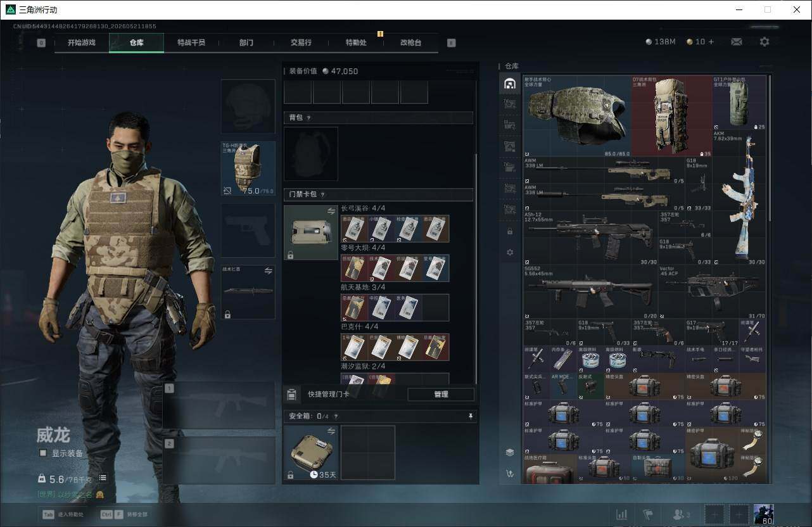This screenshot has width=812, height=527.
Task: Click the stacked layers icon in warehouse sidebar
Action: point(509,452)
